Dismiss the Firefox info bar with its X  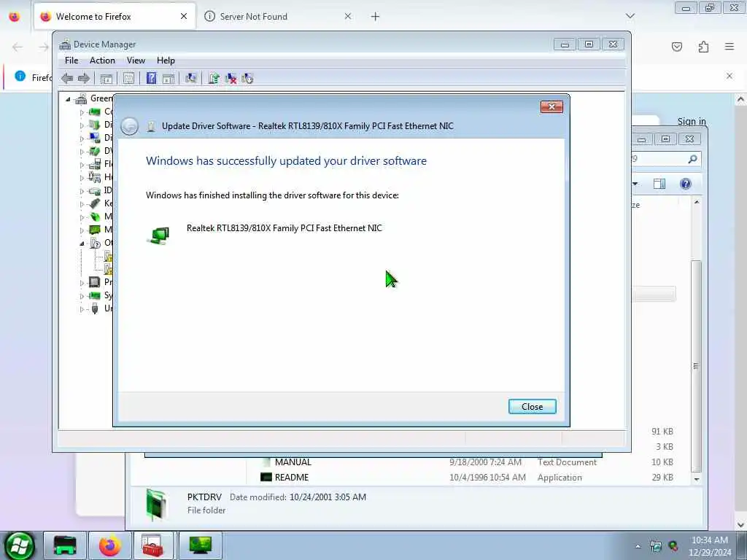click(x=729, y=76)
